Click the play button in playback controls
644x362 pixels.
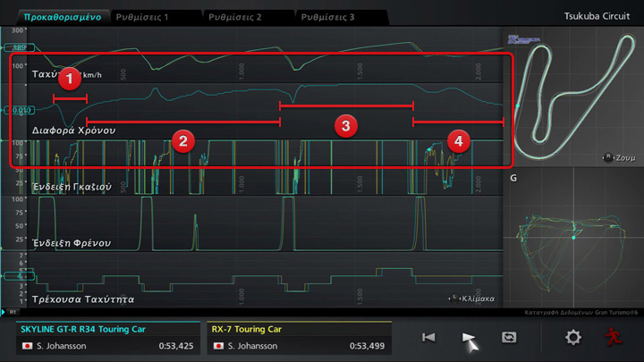(469, 337)
